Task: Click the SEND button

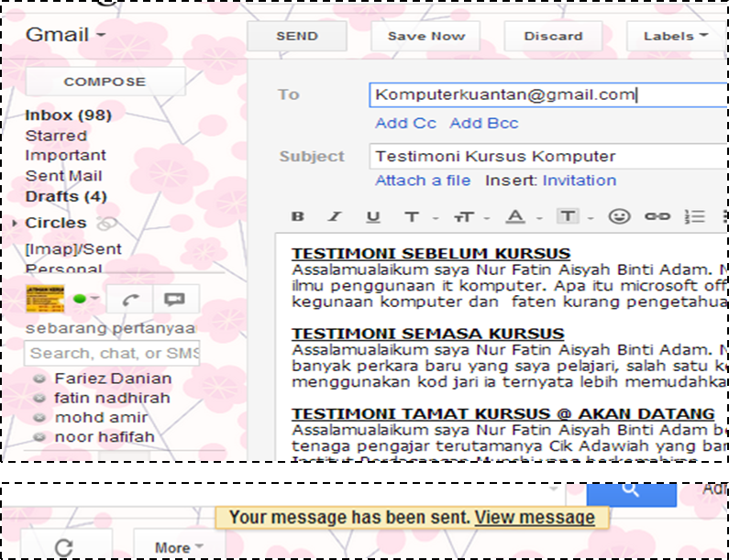Action: click(296, 36)
